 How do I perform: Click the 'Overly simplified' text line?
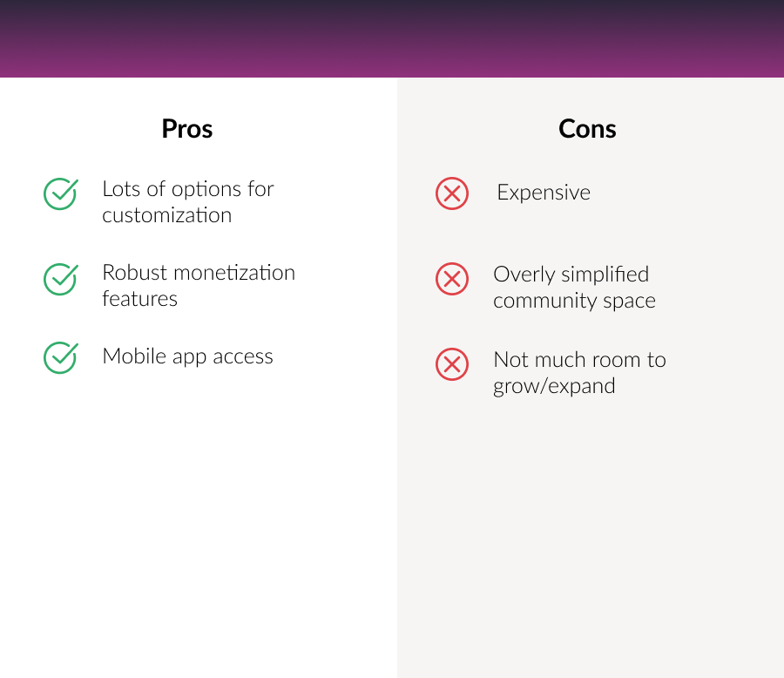tap(571, 275)
